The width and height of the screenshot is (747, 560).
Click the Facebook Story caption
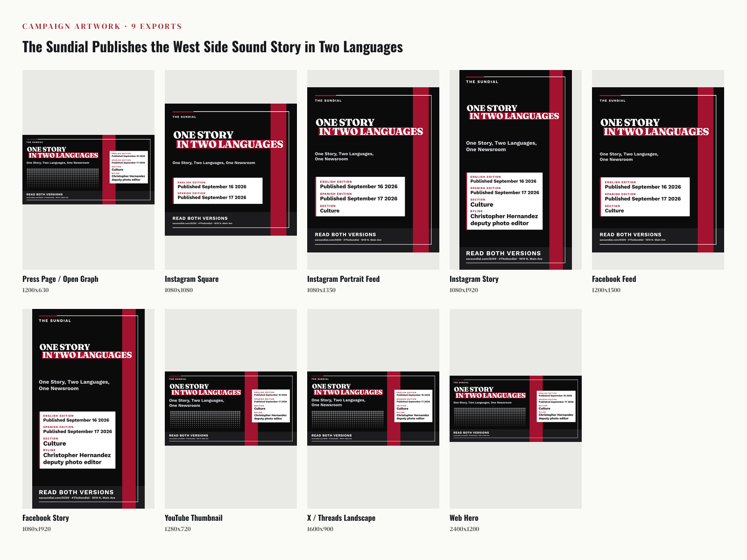pos(46,518)
